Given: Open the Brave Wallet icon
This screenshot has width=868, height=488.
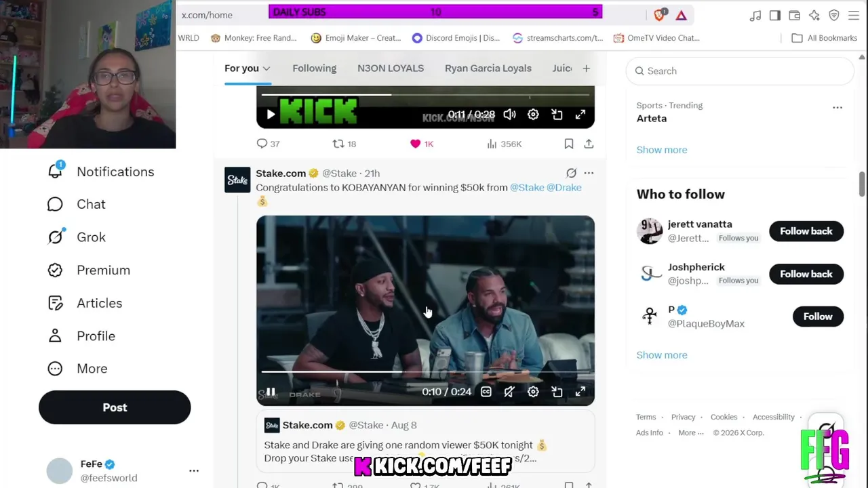Looking at the screenshot, I should coord(794,16).
